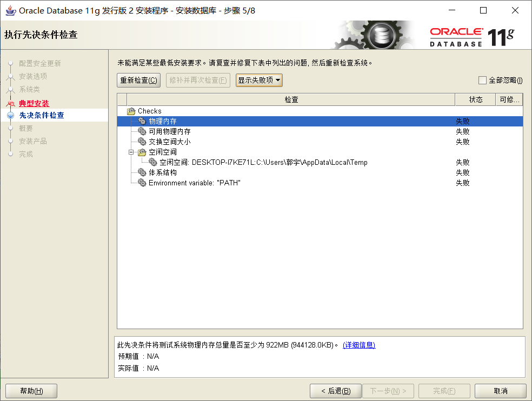Click the 空闲空间 folder icon
Viewport: 532px width, 401px height.
[142, 152]
